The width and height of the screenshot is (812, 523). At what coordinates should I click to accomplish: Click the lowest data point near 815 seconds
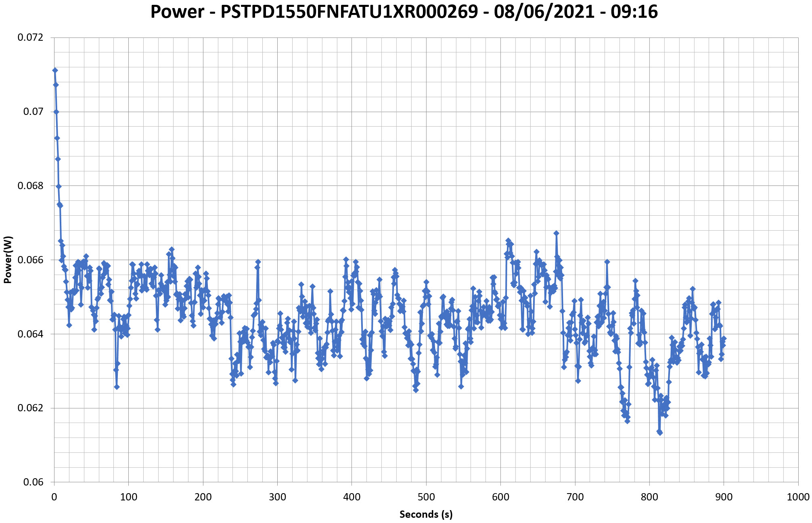coord(660,433)
